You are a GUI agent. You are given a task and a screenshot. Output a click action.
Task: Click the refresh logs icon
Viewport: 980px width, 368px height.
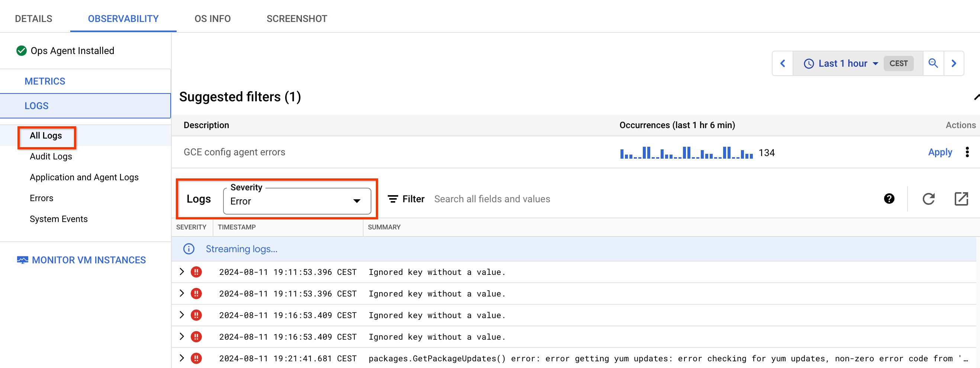928,199
